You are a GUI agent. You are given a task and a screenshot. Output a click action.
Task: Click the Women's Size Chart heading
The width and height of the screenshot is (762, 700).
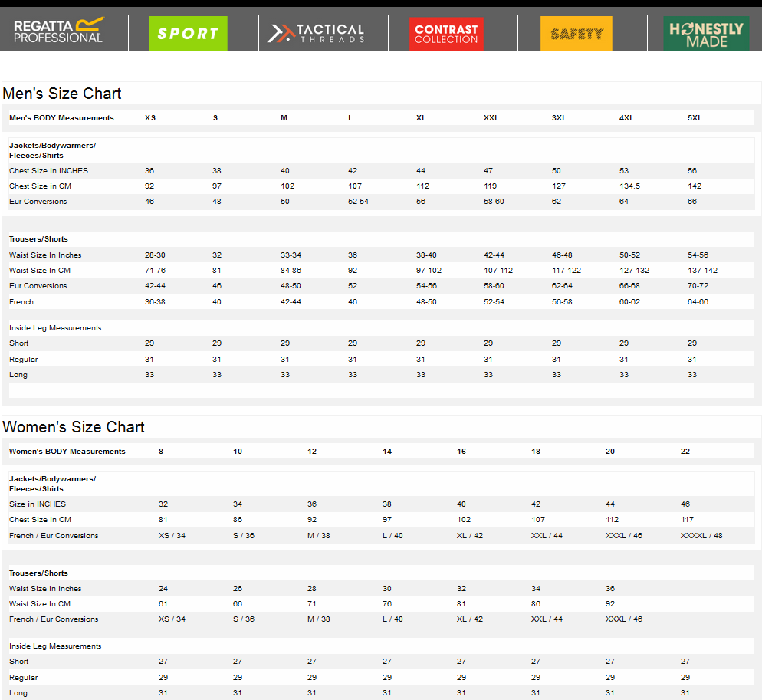click(x=74, y=427)
